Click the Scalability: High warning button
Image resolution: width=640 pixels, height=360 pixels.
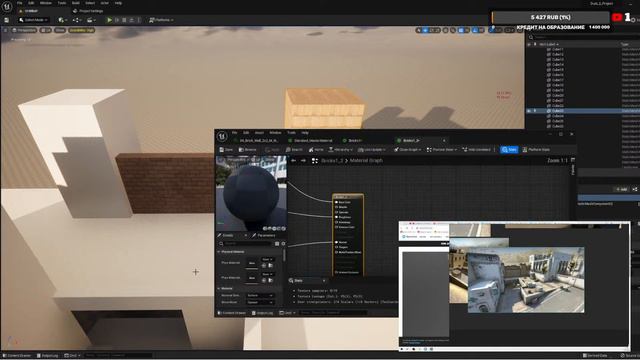click(x=81, y=30)
